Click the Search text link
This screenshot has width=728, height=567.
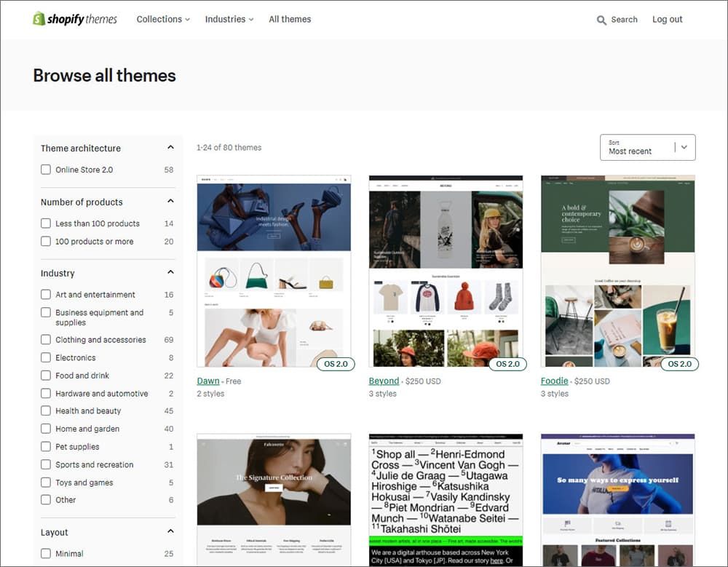(624, 20)
